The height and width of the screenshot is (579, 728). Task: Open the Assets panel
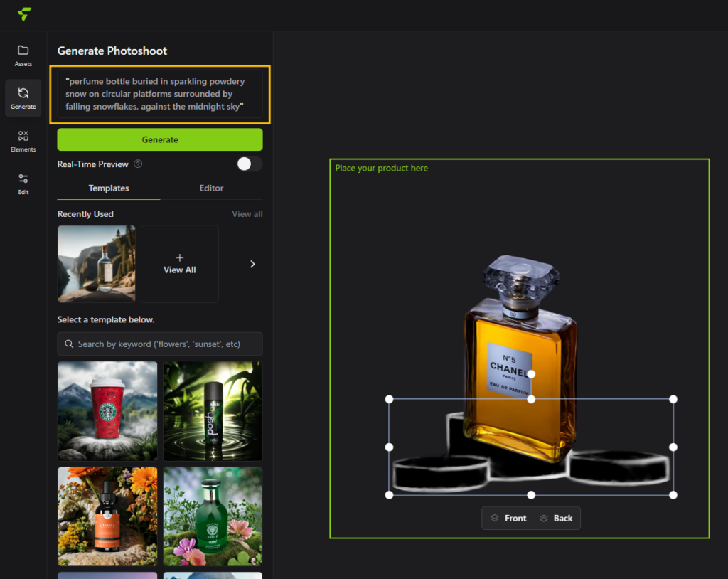point(23,55)
